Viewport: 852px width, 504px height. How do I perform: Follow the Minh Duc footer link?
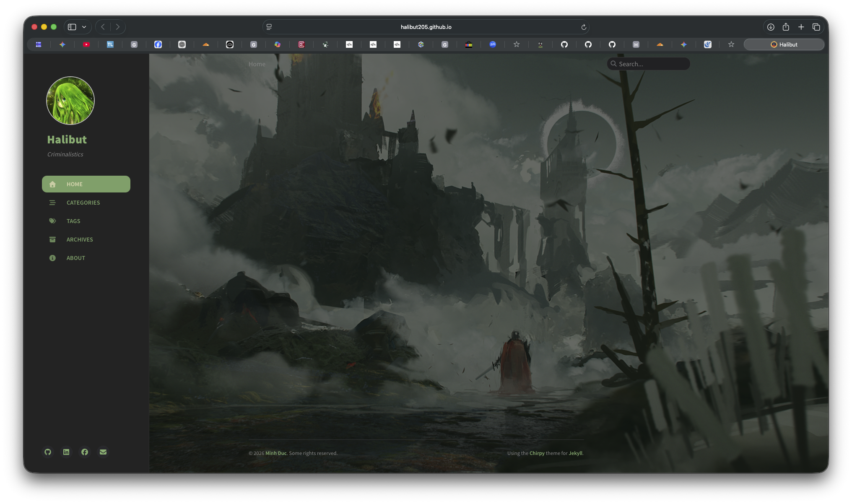coord(276,453)
